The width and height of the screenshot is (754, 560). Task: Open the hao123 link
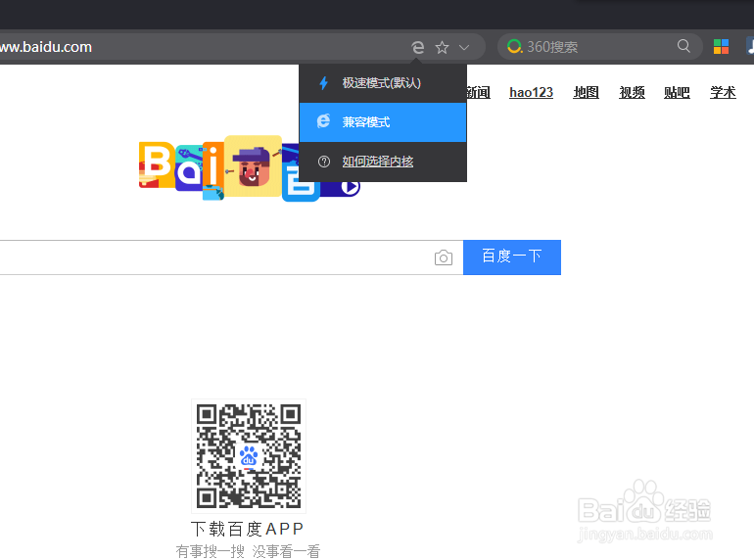pyautogui.click(x=532, y=92)
